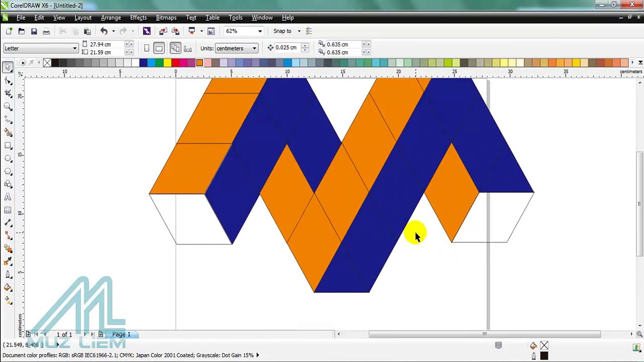This screenshot has height=362, width=644.
Task: Toggle Landscape page orientation
Action: (159, 48)
